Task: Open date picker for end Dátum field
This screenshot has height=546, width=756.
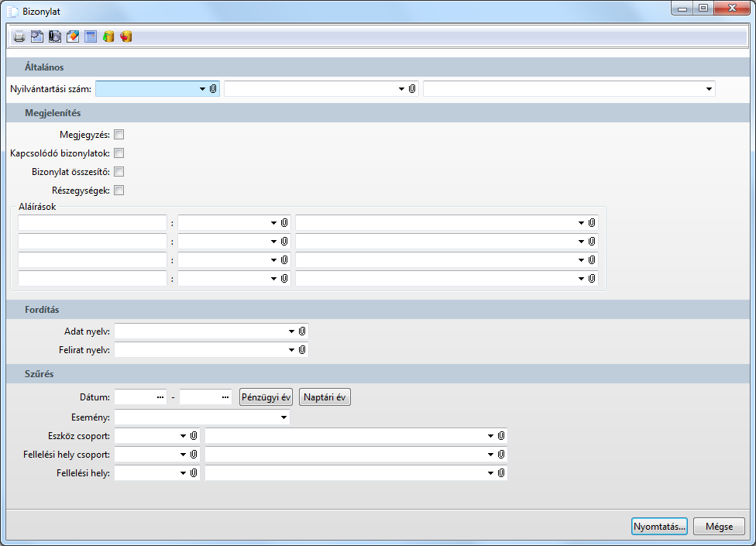Action: click(225, 397)
